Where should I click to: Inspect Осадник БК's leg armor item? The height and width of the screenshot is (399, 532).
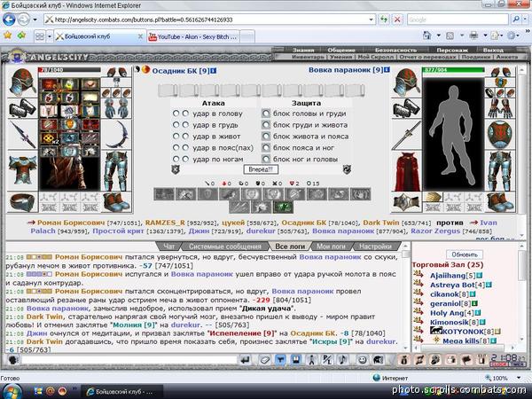point(116,170)
